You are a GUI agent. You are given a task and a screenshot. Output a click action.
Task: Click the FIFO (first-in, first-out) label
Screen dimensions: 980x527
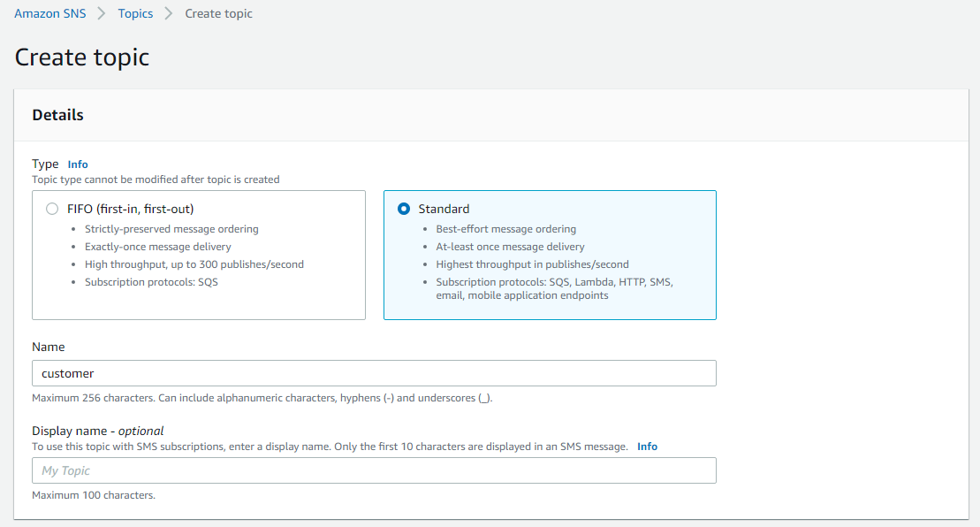tap(130, 210)
